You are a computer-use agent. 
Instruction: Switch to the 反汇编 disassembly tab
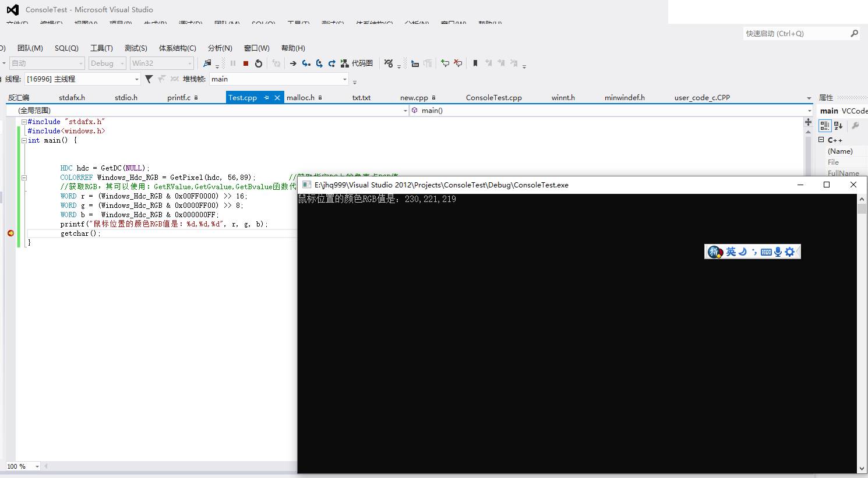click(19, 98)
